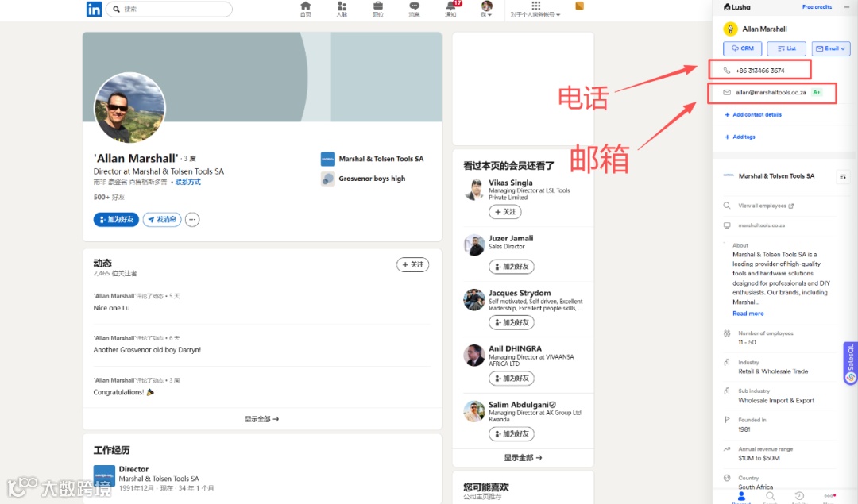Open Grosvenor boys high school link
The height and width of the screenshot is (504, 858).
tap(363, 179)
